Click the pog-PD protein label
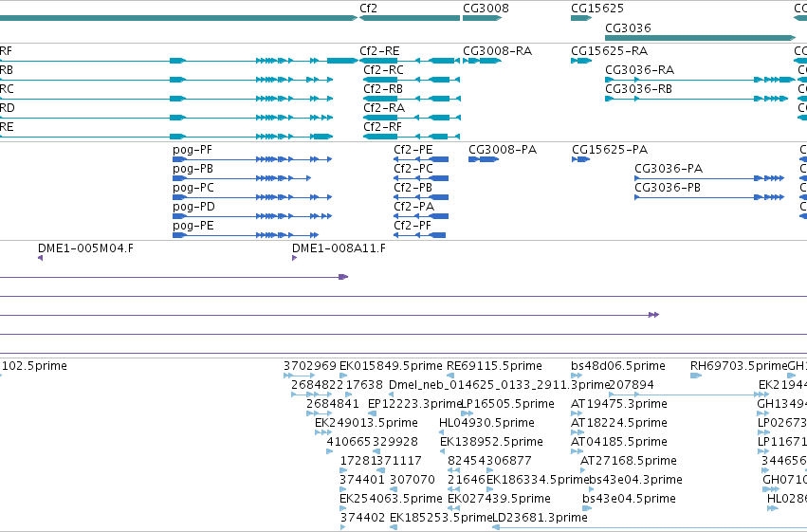 [x=193, y=208]
